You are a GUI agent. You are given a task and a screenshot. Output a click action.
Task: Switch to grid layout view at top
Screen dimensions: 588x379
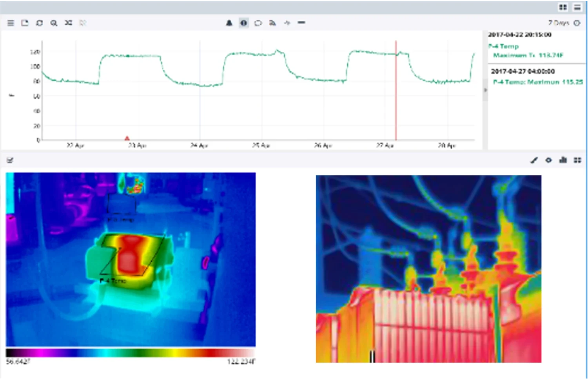coord(563,7)
